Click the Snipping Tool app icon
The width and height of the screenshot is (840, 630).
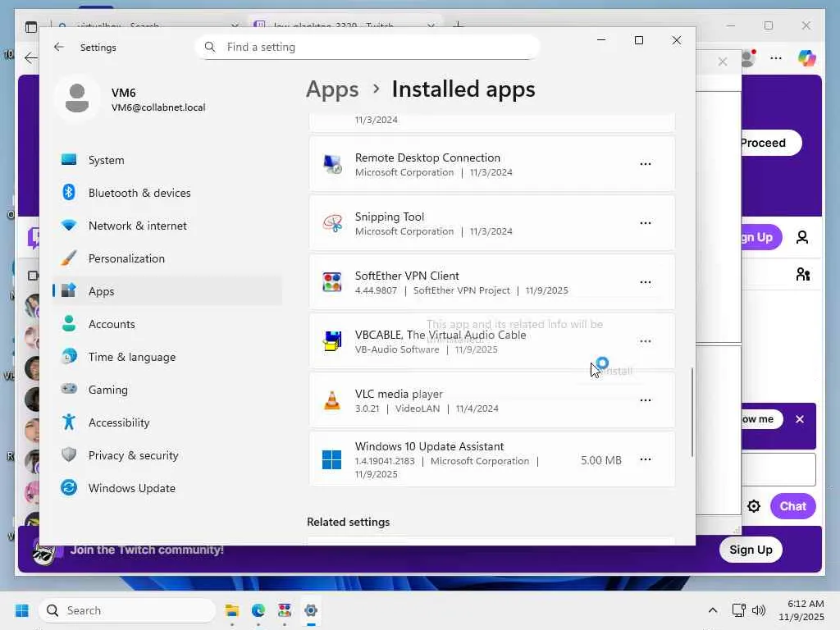coord(332,223)
